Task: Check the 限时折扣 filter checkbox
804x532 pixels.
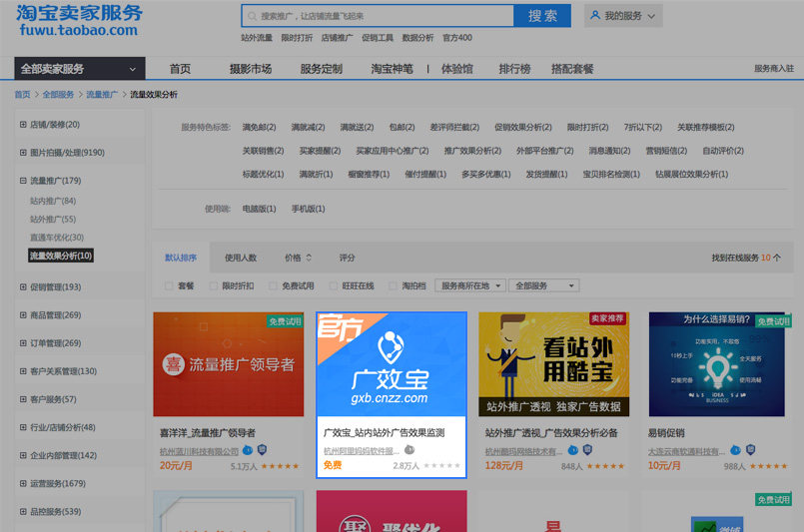Action: click(214, 286)
